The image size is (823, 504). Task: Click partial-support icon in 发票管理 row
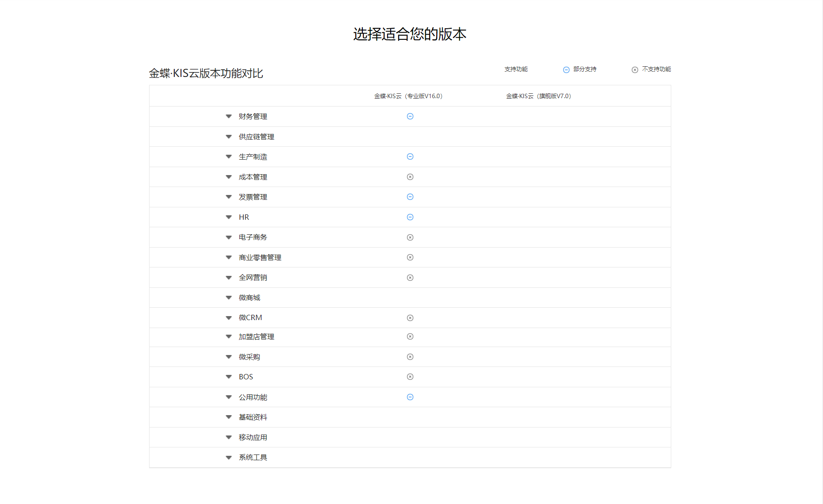410,197
